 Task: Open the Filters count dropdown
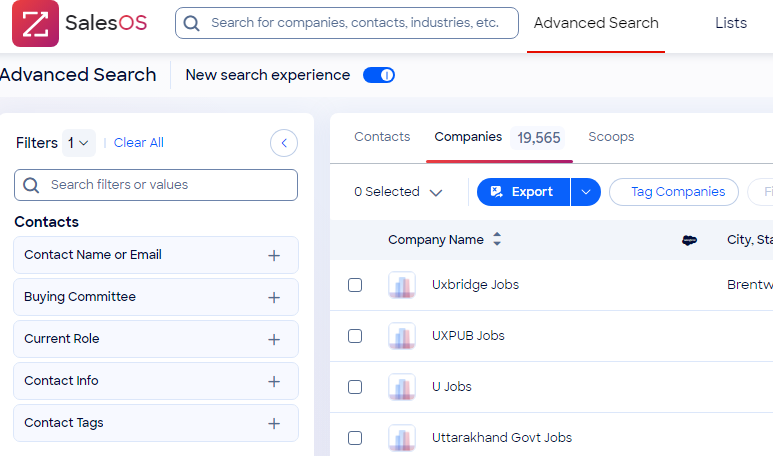tap(79, 143)
